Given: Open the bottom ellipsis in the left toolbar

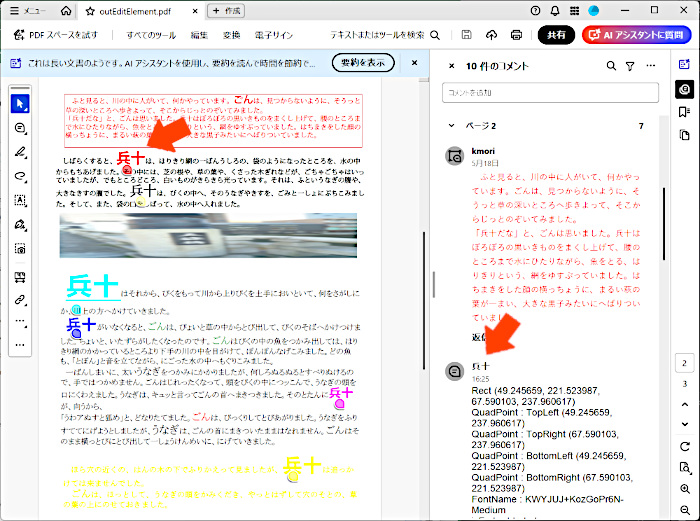Looking at the screenshot, I should [x=20, y=345].
